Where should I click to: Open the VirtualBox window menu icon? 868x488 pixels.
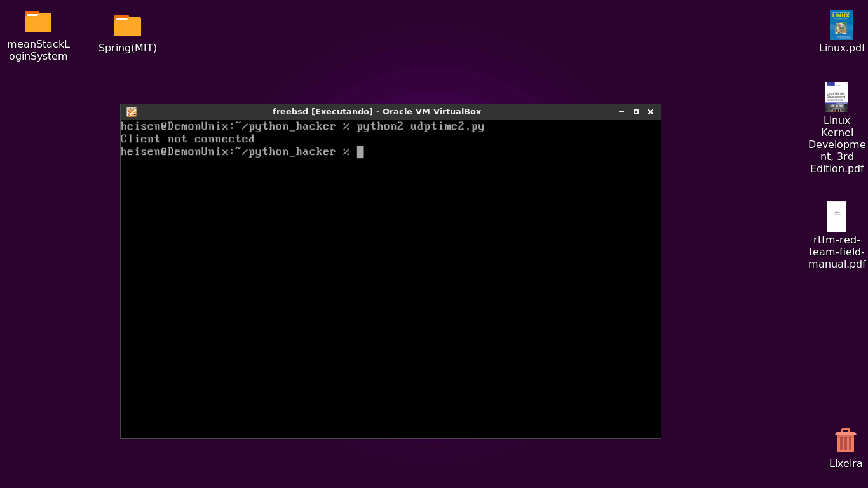tap(132, 112)
